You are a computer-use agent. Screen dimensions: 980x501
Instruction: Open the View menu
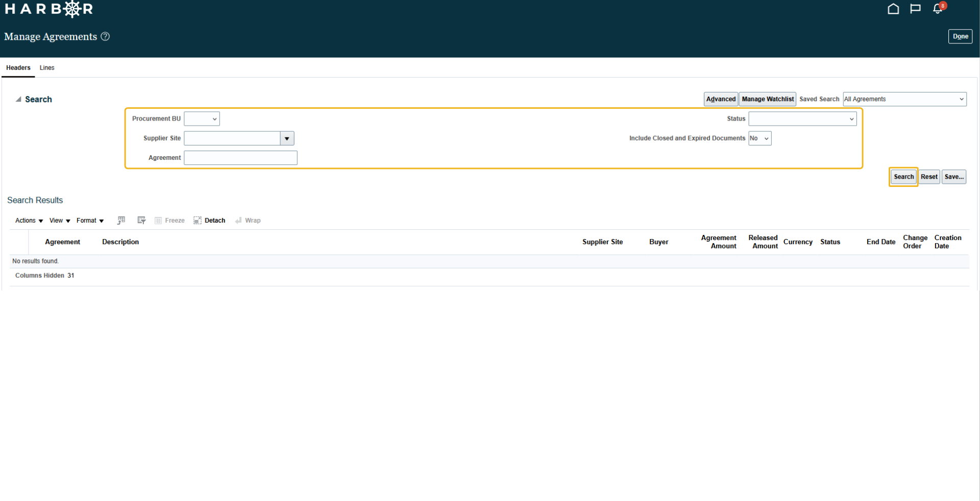point(60,221)
